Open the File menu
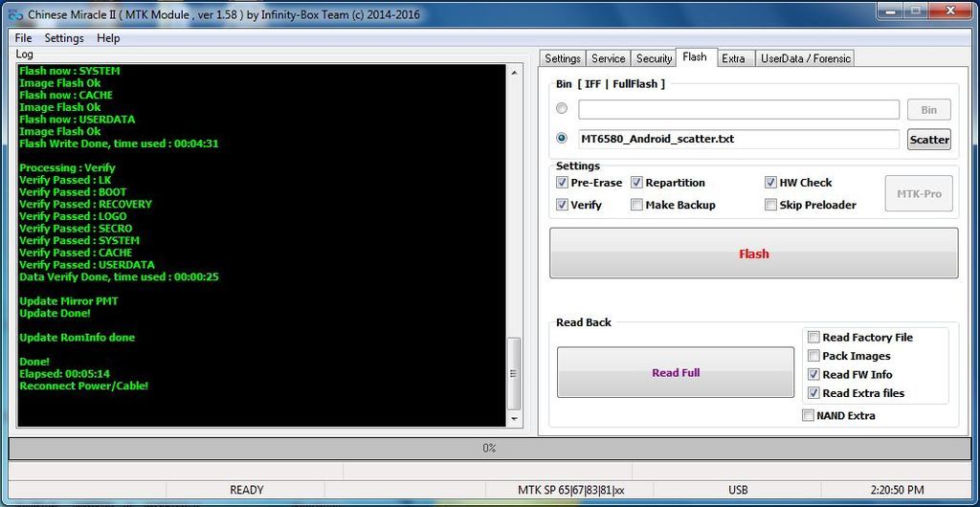This screenshot has height=507, width=980. (x=23, y=38)
